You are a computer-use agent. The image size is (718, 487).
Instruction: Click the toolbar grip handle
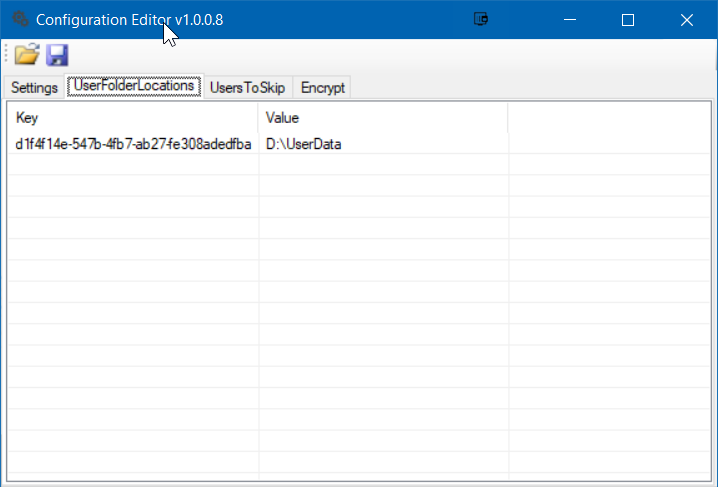(6, 54)
